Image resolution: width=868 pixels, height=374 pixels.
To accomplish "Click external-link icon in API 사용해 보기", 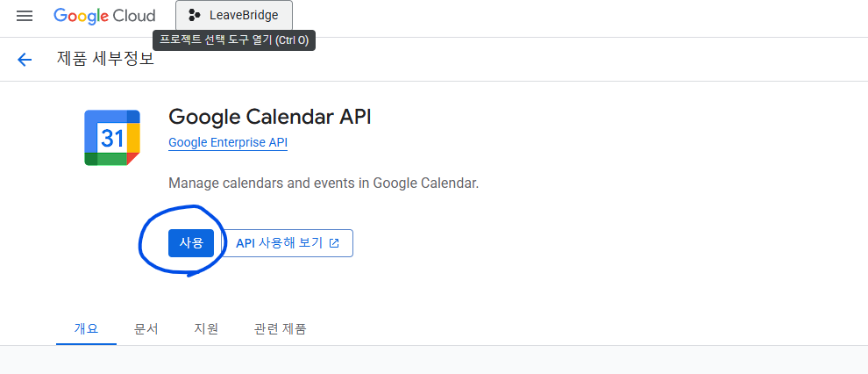I will [x=334, y=242].
